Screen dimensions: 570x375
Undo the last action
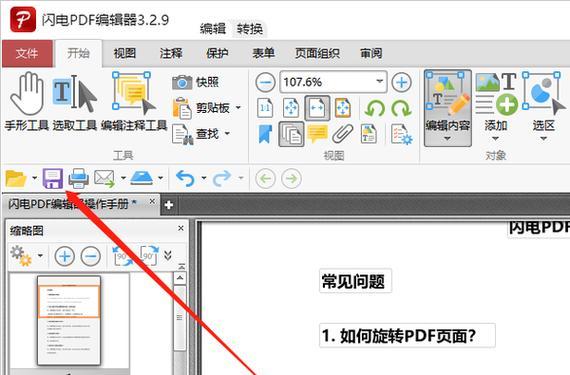pyautogui.click(x=185, y=178)
